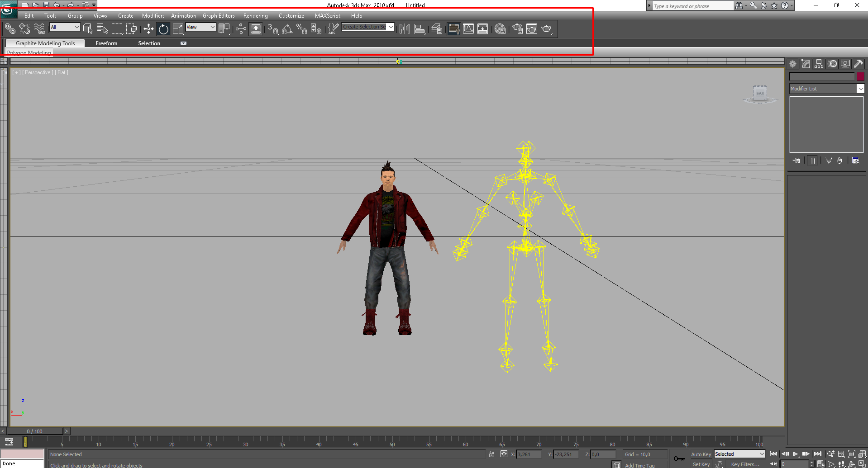Activate the Select and Rotate tool
868x468 pixels.
tap(163, 29)
